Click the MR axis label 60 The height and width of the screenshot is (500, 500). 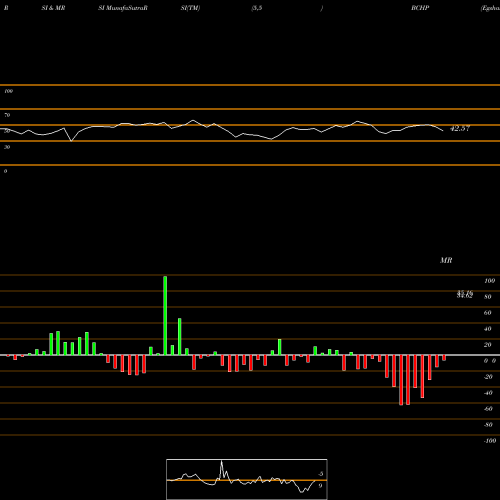pyautogui.click(x=488, y=313)
